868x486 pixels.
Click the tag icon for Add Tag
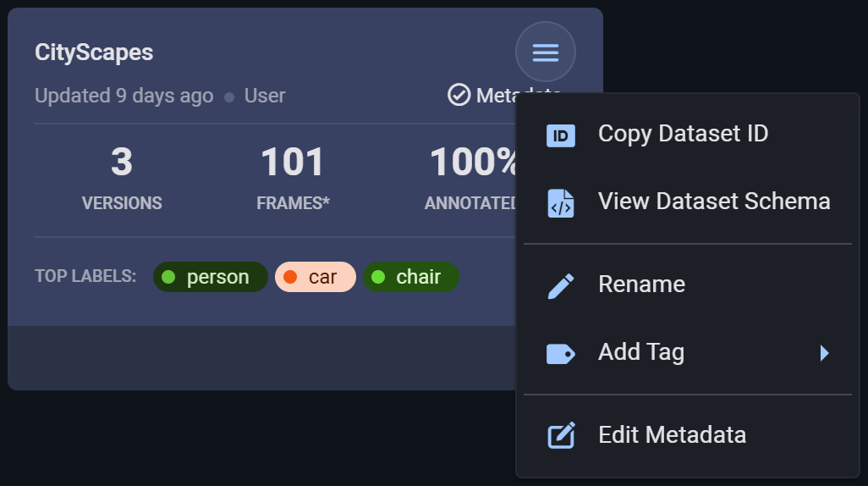click(x=560, y=353)
